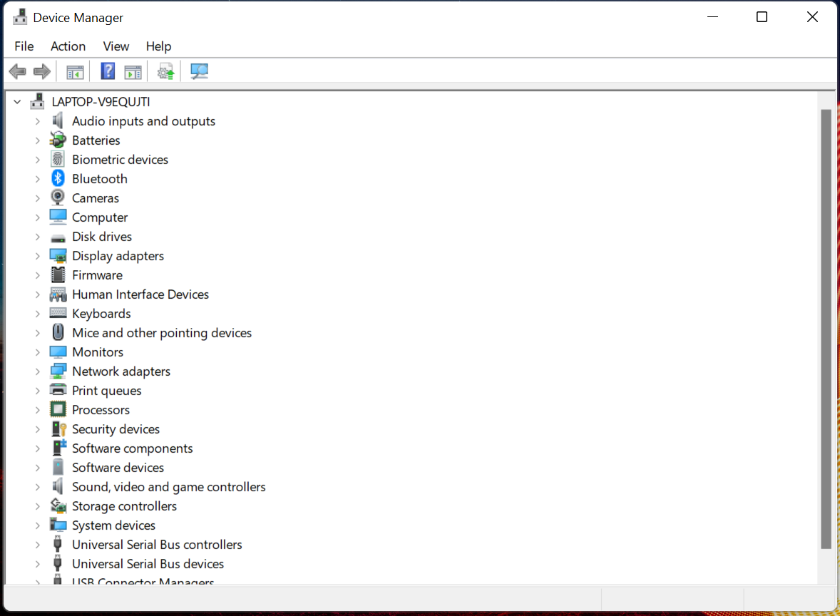Collapse the LAPTOP-V9EQUJTI root node
Viewport: 840px width, 616px height.
click(x=17, y=101)
